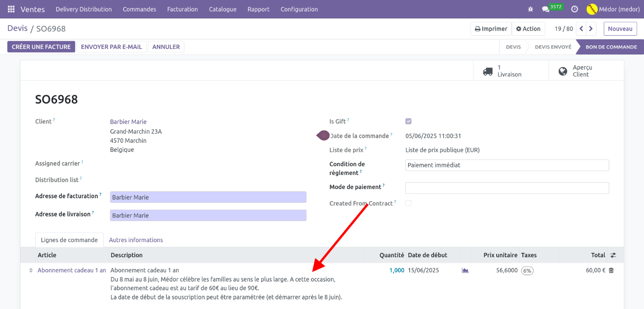Toggle the Is Gift checkbox
This screenshot has height=309, width=644.
coord(408,121)
